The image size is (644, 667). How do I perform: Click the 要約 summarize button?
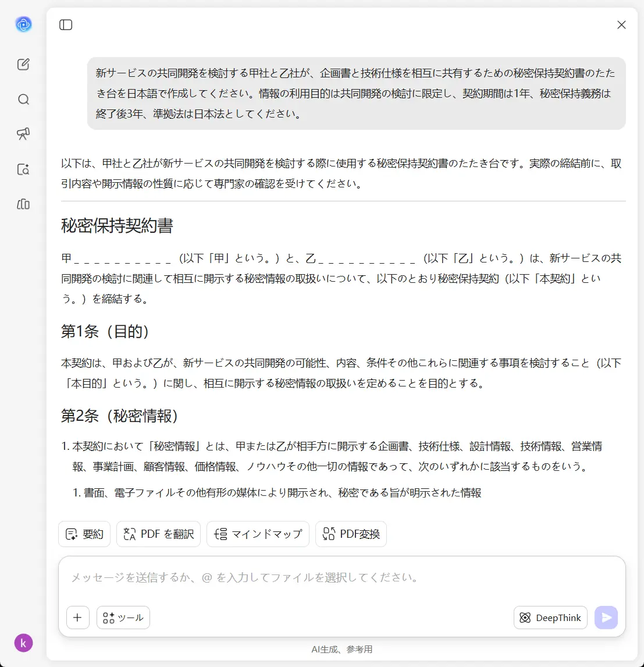[x=84, y=534]
